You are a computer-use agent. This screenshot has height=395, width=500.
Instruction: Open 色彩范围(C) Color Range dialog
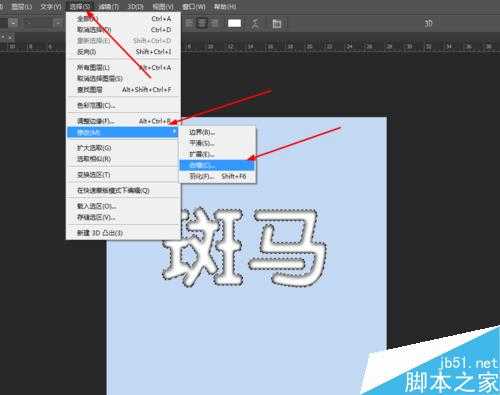click(x=123, y=105)
